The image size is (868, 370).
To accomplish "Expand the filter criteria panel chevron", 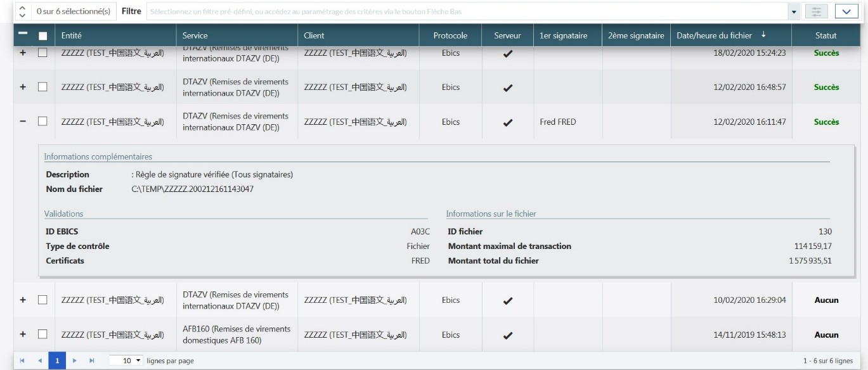I will (846, 12).
